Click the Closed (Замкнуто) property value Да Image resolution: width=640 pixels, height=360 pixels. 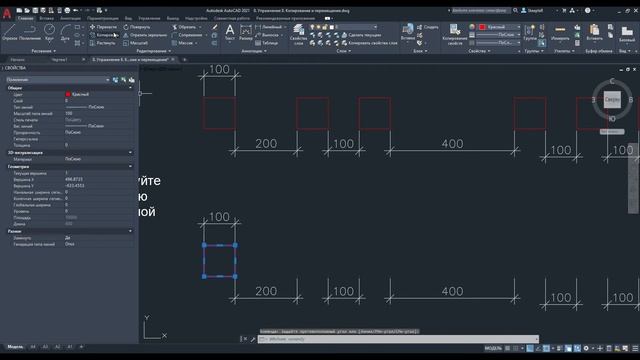tap(67, 238)
